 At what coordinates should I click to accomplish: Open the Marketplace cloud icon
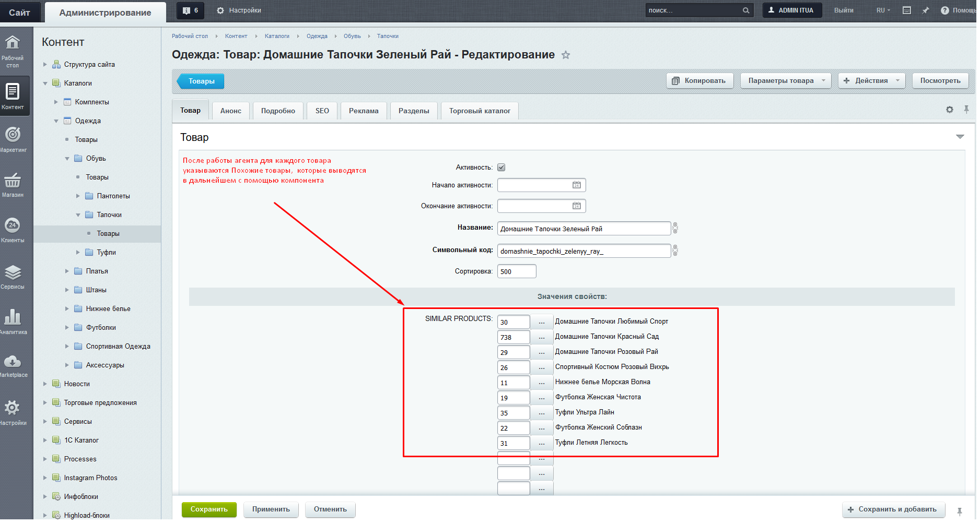pos(13,365)
